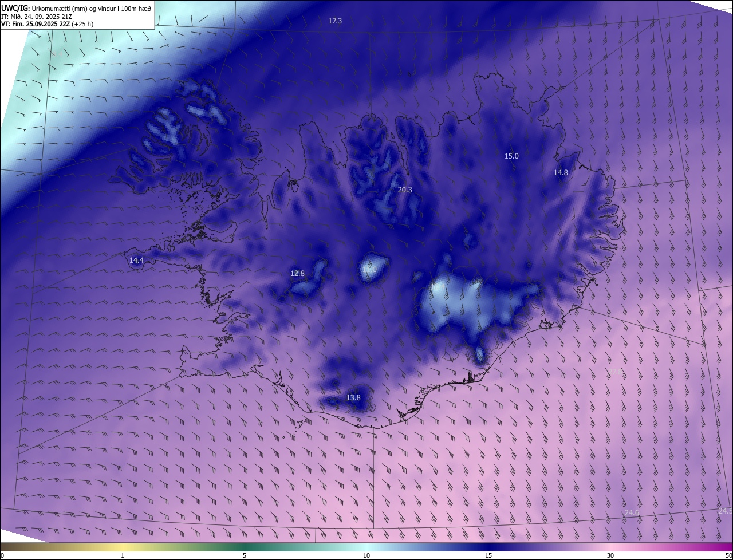Viewport: 733px width, 560px height.
Task: Click the 13.8 value near the south coast
Action: (x=353, y=397)
